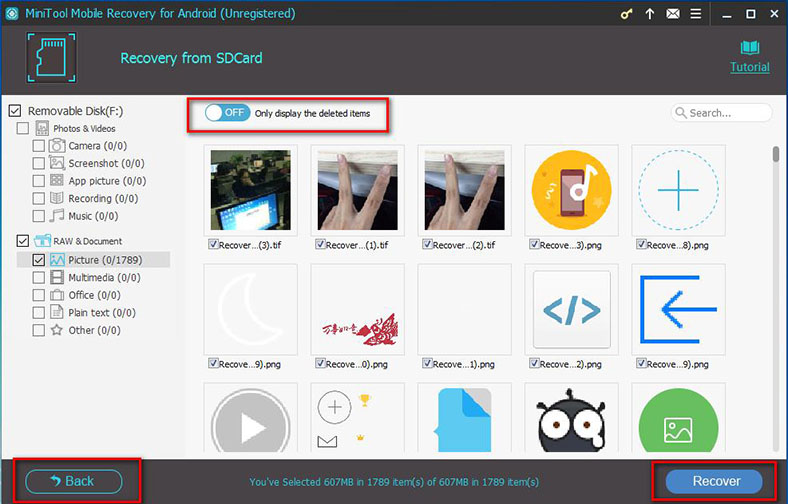Toggle the Only display deleted items switch
Image resolution: width=788 pixels, height=504 pixels.
tap(228, 113)
